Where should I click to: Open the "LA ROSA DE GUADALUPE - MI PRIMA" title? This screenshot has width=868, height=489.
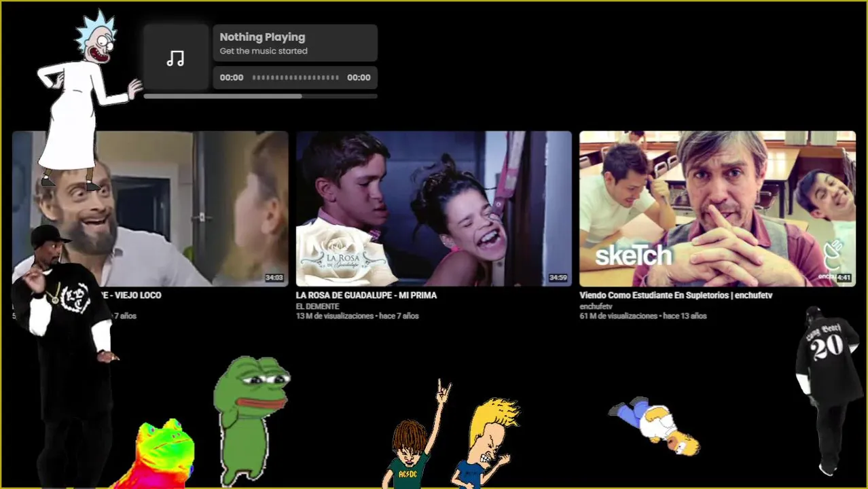pyautogui.click(x=366, y=295)
